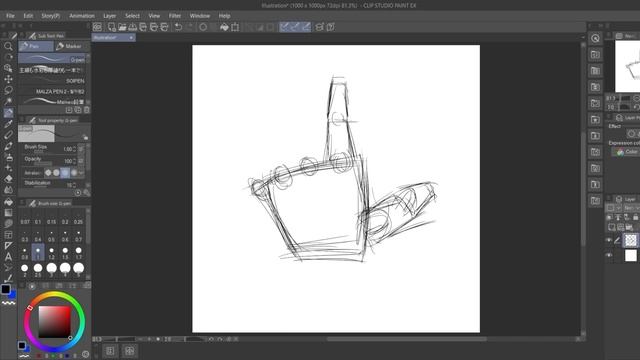Choose the fourth anti-aliasing option (strong)

(x=74, y=173)
